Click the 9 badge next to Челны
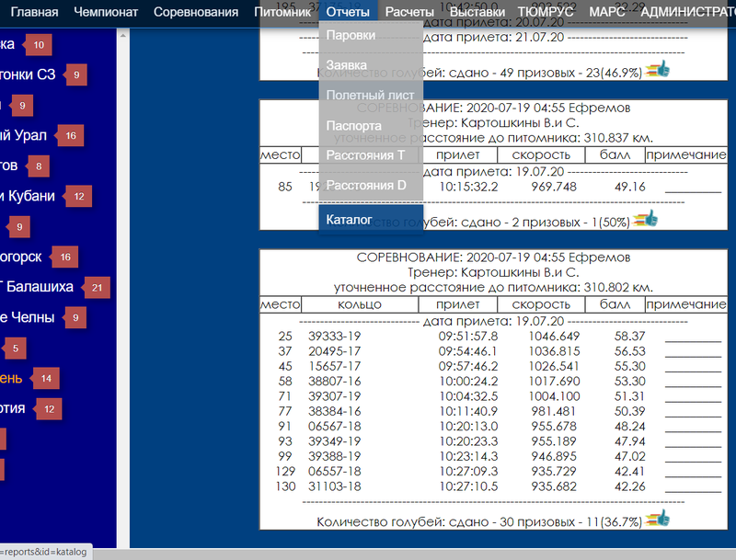The image size is (736, 560). point(75,317)
